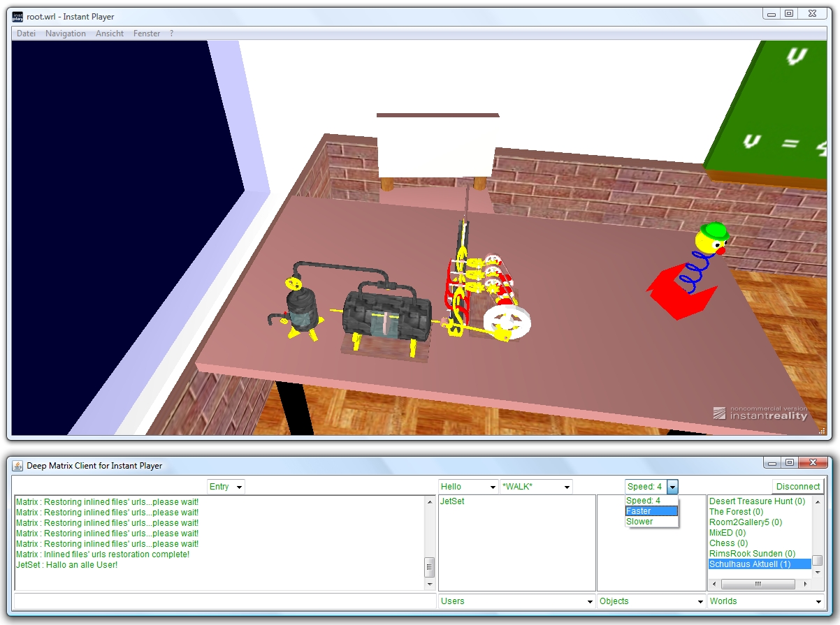Open the *WALK* dropdown
The width and height of the screenshot is (840, 625).
[x=535, y=487]
